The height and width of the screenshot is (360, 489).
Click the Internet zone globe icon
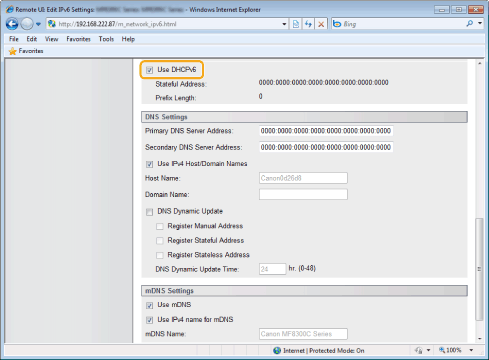point(277,350)
